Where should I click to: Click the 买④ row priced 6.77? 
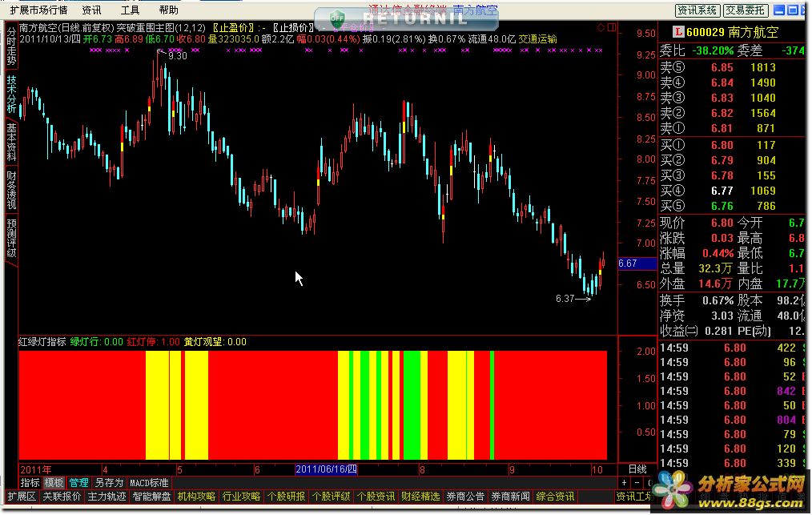[x=732, y=191]
